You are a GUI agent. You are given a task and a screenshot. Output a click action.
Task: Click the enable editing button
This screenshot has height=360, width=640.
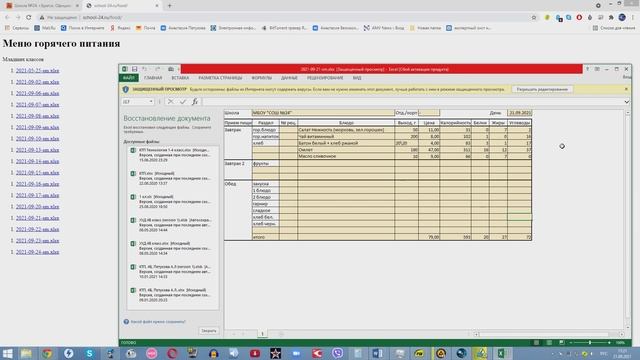542,89
